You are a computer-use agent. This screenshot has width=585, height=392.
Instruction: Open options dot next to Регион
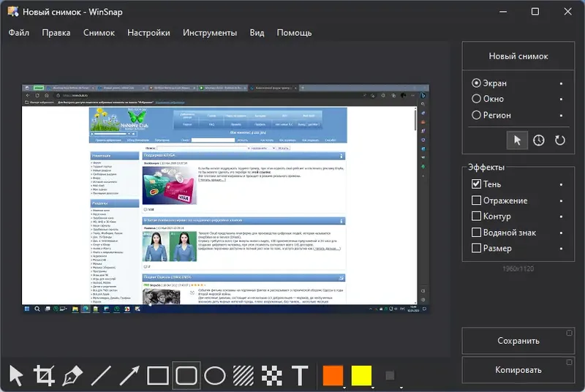tap(561, 116)
